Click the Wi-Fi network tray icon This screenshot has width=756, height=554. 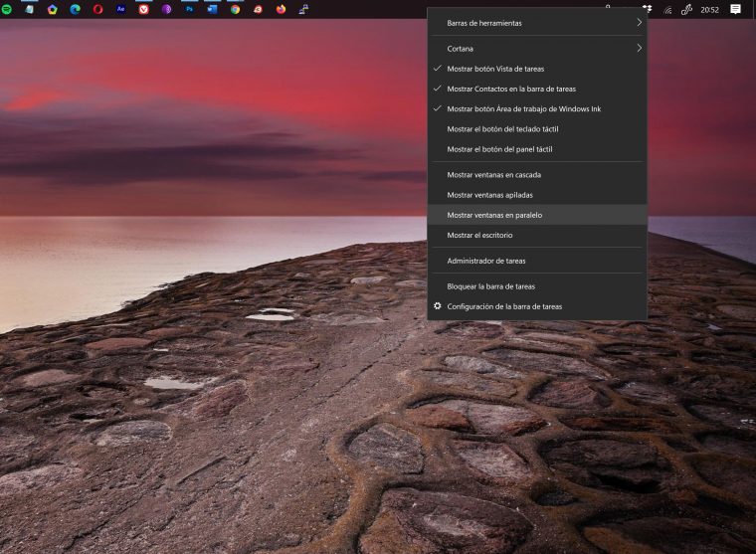click(667, 10)
